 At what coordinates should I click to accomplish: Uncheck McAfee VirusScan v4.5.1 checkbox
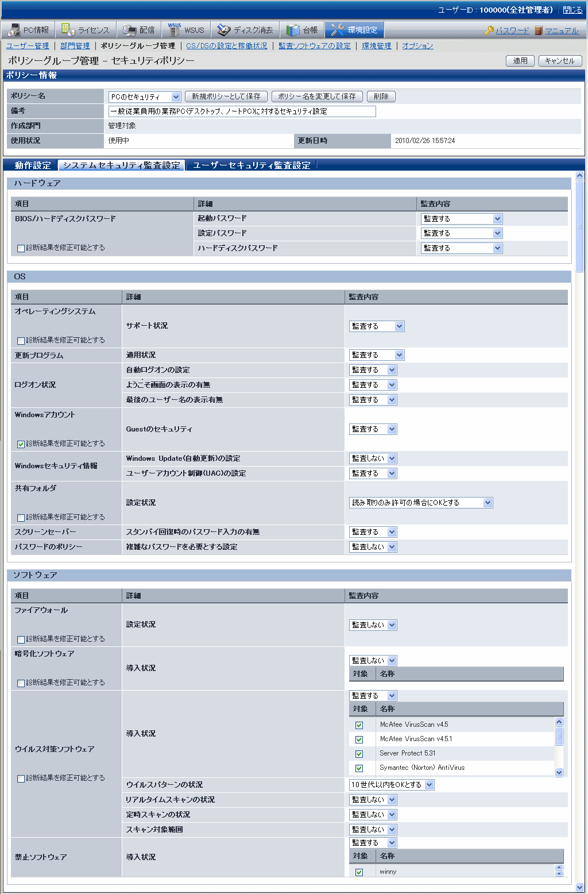pyautogui.click(x=359, y=739)
